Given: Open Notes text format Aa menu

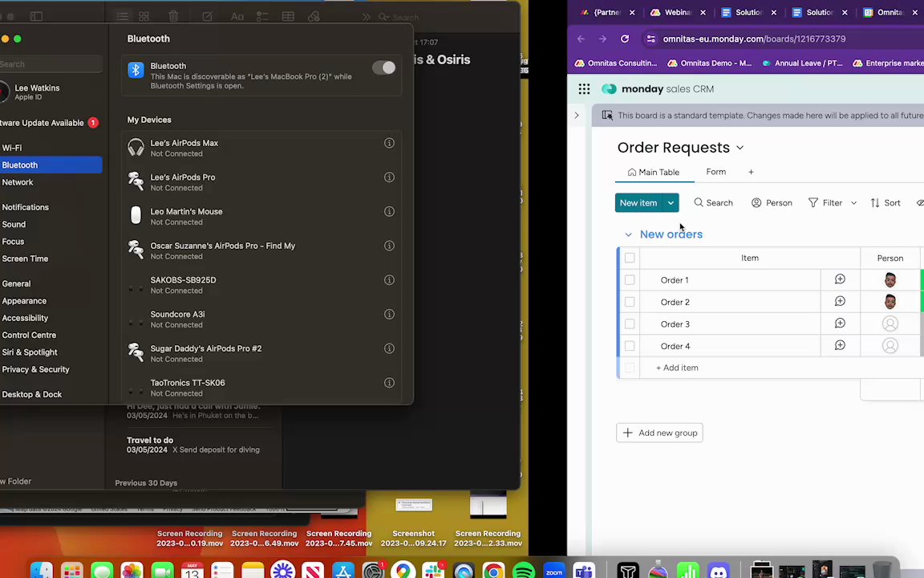Looking at the screenshot, I should pyautogui.click(x=237, y=17).
